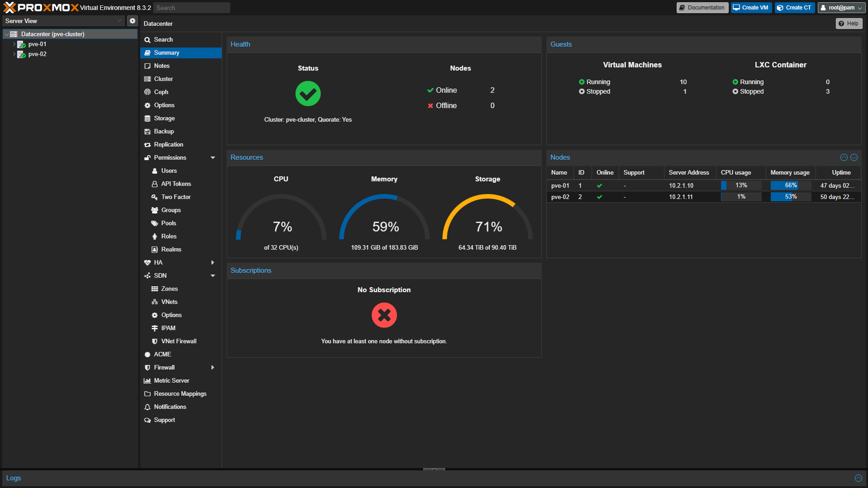Open the Storage menu item
This screenshot has width=868, height=488.
click(164, 118)
